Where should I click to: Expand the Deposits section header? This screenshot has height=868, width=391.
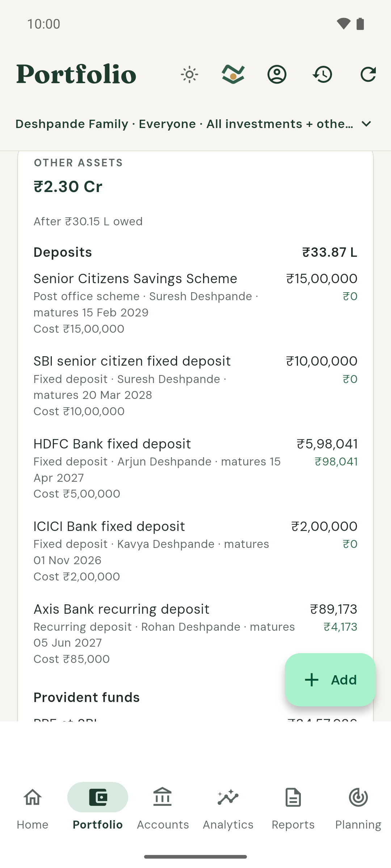point(195,252)
